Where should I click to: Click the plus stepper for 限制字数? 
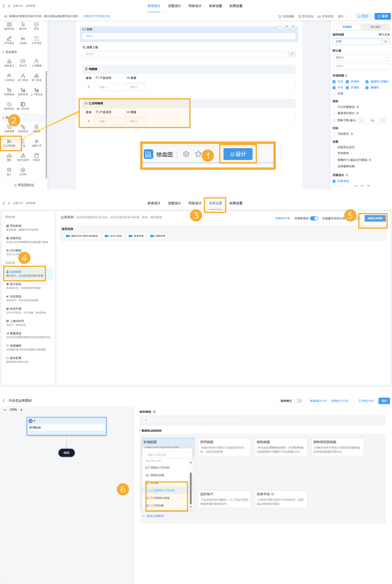[x=382, y=120]
